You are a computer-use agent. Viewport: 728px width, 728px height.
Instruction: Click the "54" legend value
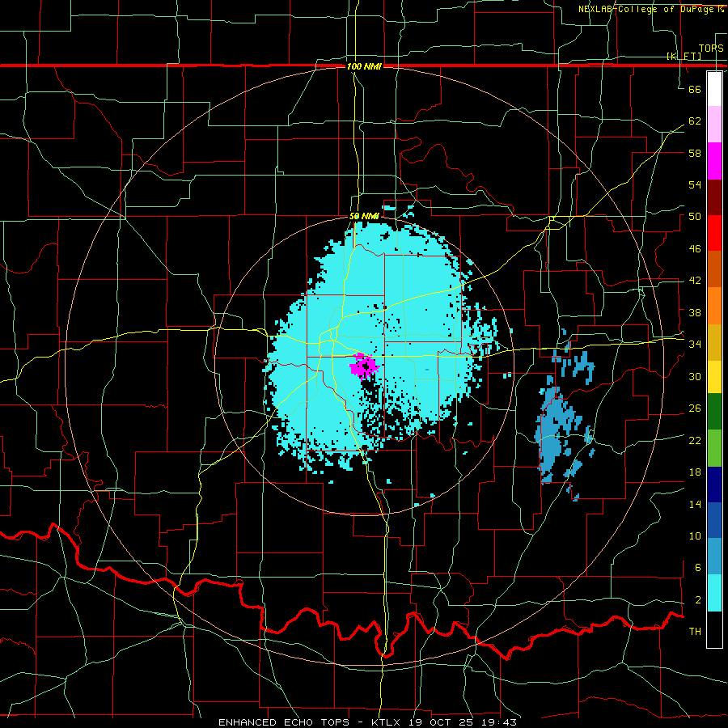695,184
